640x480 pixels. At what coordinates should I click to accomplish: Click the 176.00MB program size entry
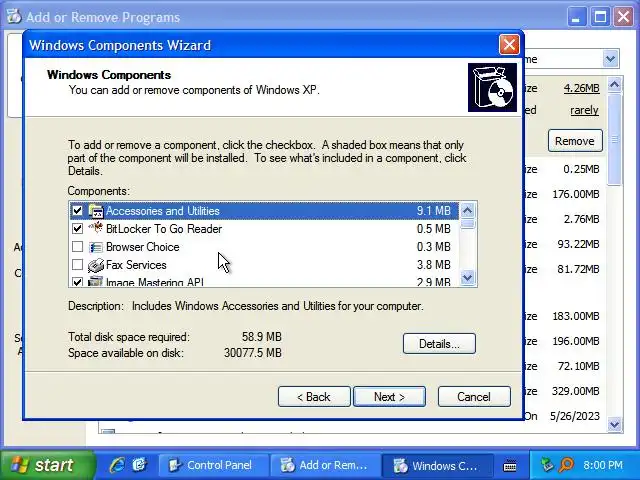pos(576,194)
